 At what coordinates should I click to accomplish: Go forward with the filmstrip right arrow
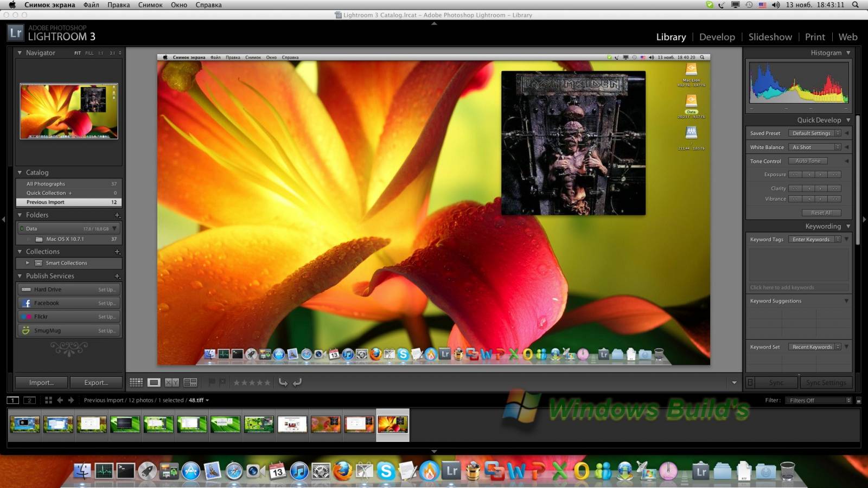(x=71, y=400)
